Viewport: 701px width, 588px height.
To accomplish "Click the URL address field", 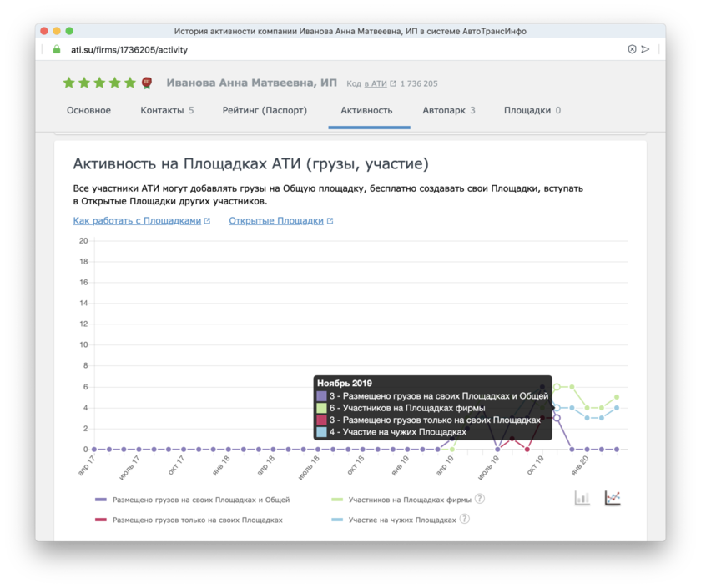I will click(x=334, y=49).
